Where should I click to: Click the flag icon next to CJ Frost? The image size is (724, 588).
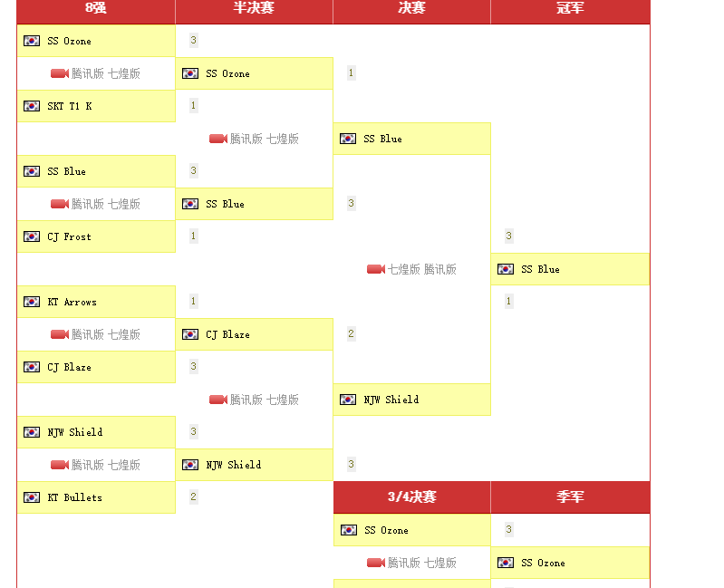(x=32, y=236)
